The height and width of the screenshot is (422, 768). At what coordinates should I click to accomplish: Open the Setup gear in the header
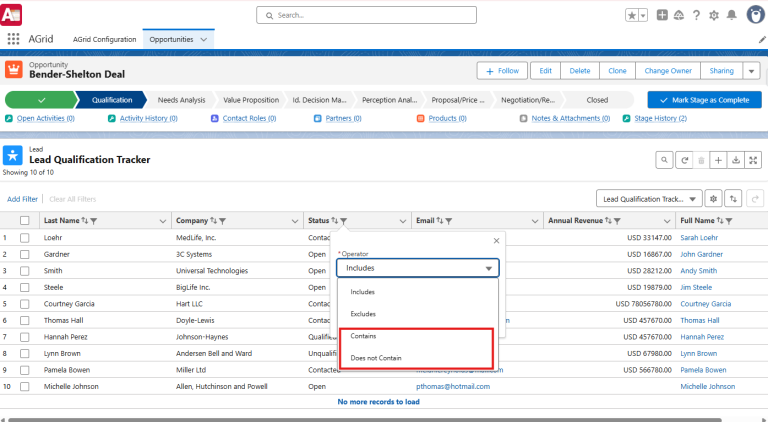[x=714, y=15]
